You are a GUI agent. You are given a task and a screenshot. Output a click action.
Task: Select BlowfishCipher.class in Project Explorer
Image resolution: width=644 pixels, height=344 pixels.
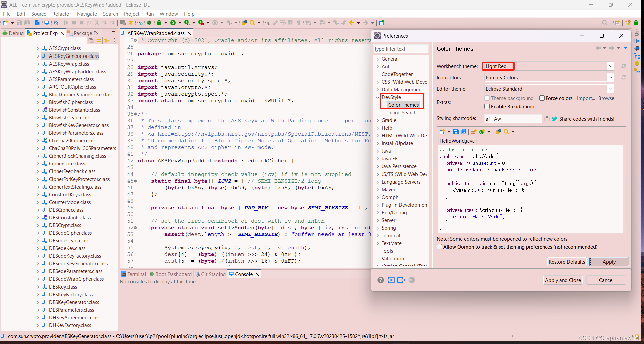pyautogui.click(x=71, y=102)
